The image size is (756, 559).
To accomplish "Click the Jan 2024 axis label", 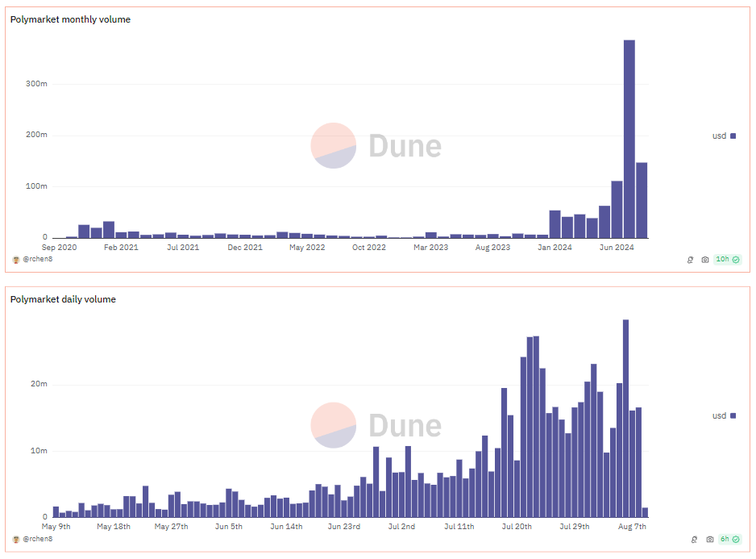I will (x=555, y=247).
